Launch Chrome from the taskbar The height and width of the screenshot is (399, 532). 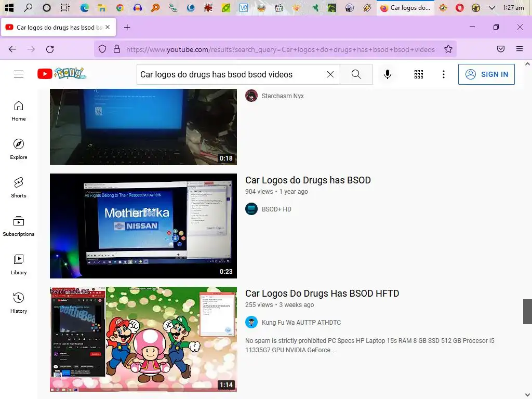click(119, 7)
